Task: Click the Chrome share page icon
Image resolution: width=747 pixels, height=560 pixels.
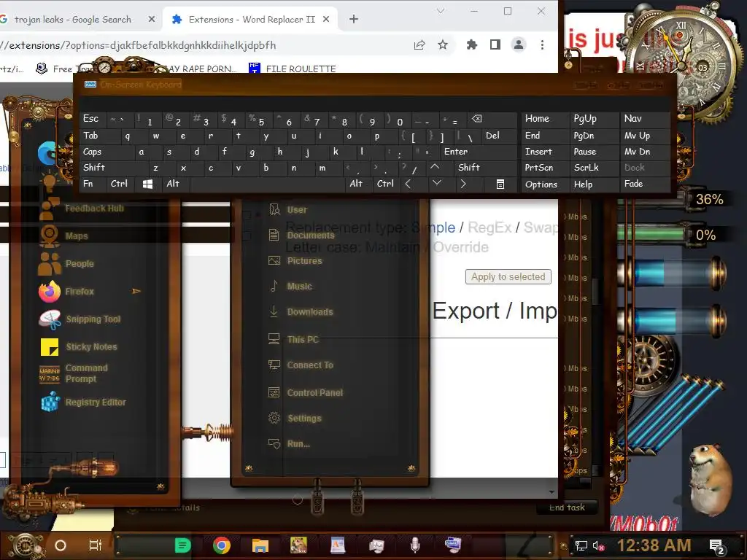Action: pyautogui.click(x=419, y=44)
